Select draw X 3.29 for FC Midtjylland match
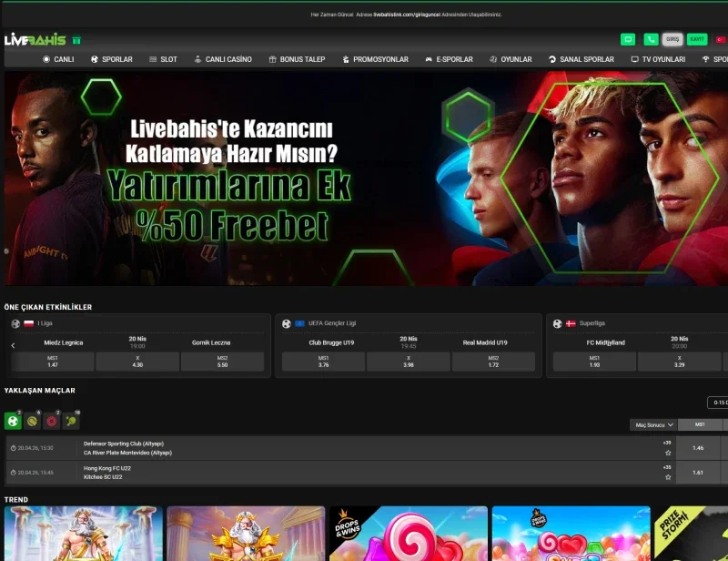The image size is (728, 561). 679,362
